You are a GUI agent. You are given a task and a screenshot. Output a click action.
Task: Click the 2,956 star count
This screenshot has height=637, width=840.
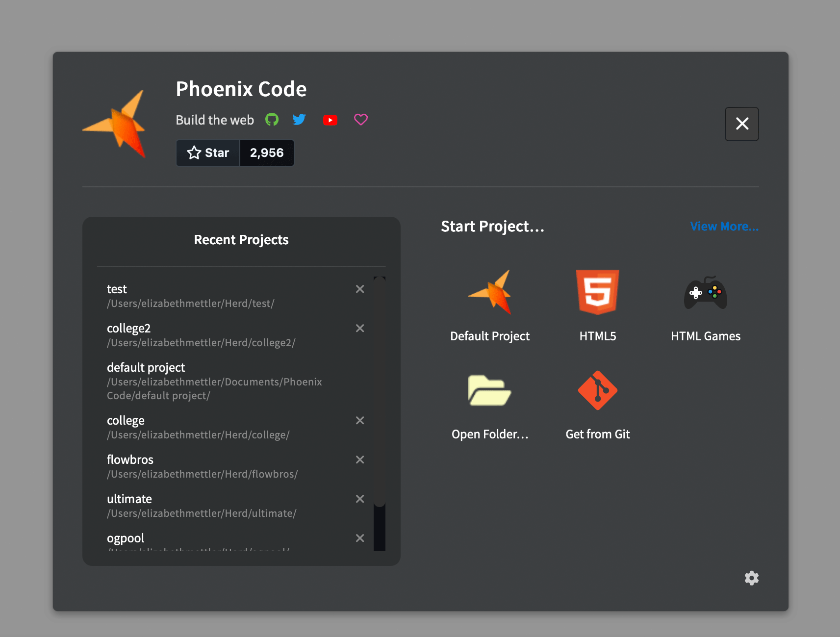(267, 153)
